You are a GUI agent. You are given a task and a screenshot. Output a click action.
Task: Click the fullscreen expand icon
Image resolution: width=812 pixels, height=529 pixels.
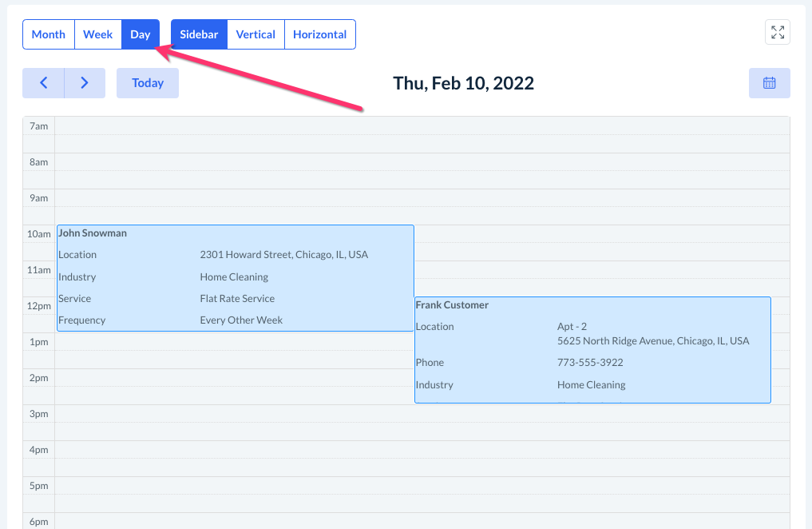[777, 32]
